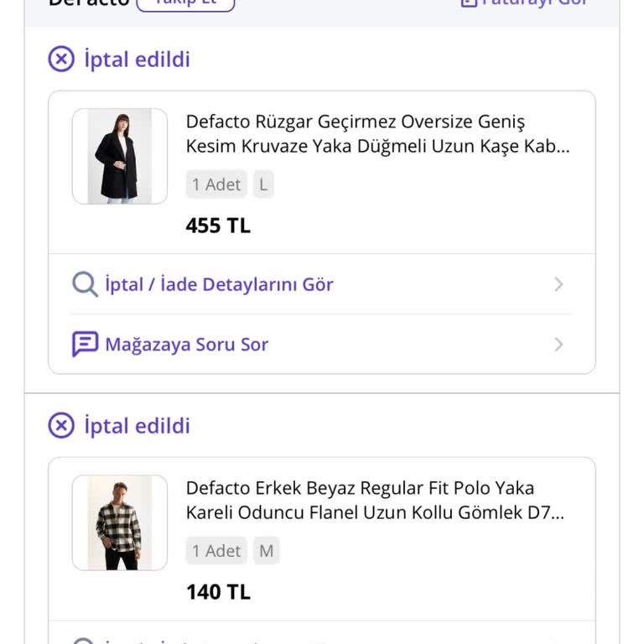Click the first İptal edildi status label

click(x=138, y=60)
